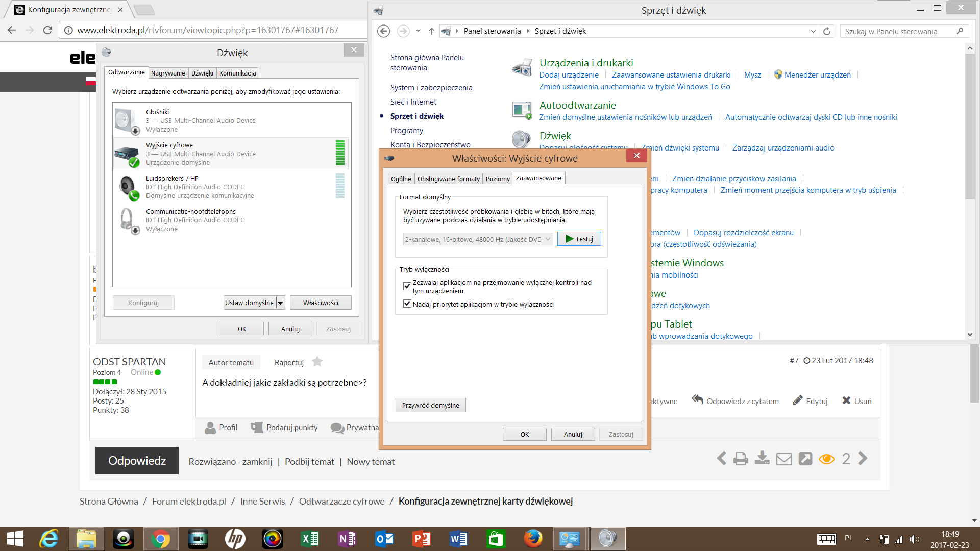Viewport: 980px width, 551px height.
Task: Click the Dźwięk speaker icon in Control Panel
Action: (x=522, y=139)
